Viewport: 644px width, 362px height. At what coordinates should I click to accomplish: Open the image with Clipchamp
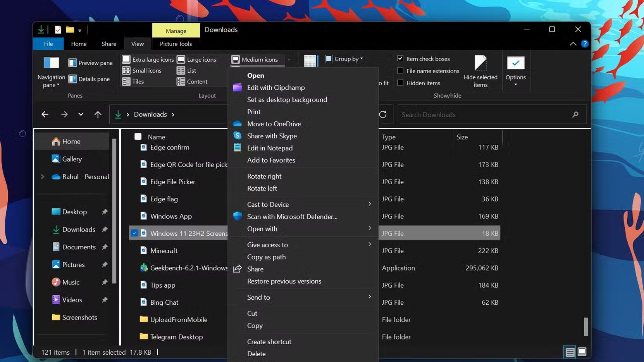276,87
